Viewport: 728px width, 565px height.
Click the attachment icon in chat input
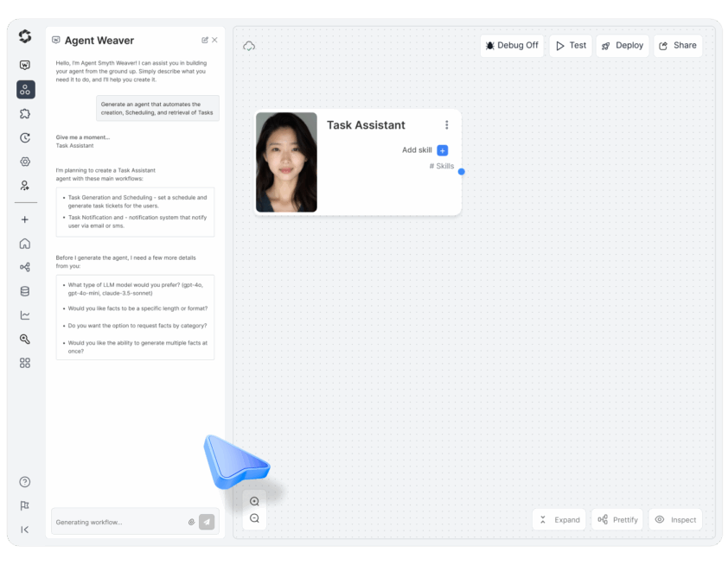click(191, 522)
